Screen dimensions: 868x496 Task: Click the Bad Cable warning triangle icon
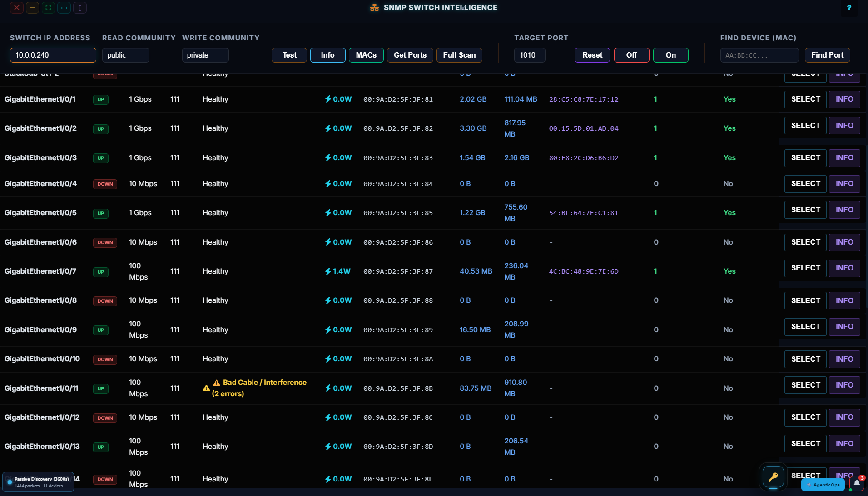coord(206,388)
